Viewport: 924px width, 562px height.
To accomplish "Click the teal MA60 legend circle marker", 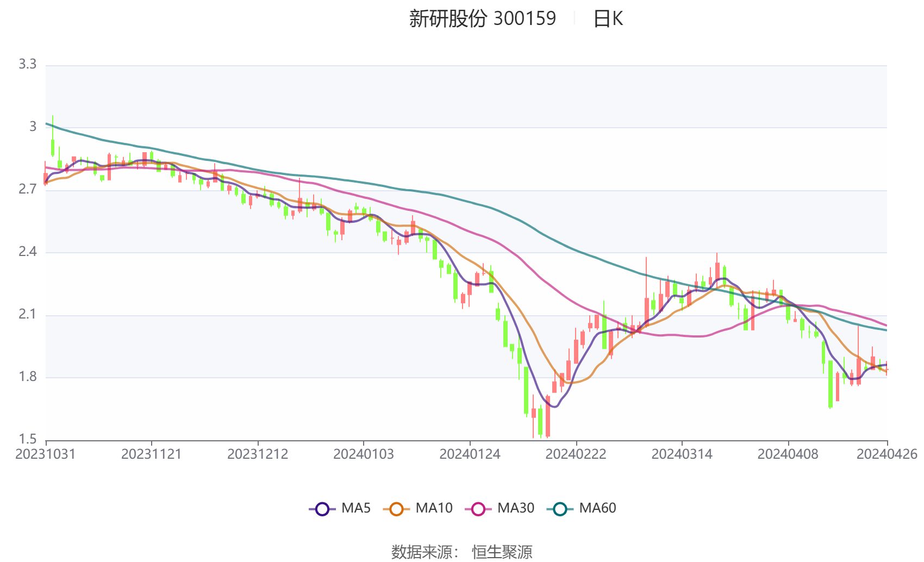I will pyautogui.click(x=560, y=509).
